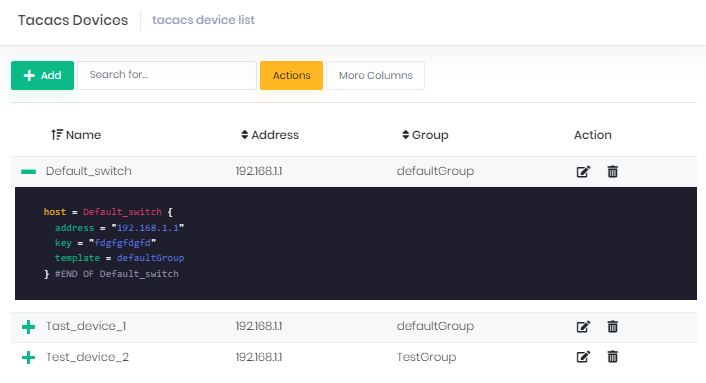Click the 192.168.1.1 address of Tast_device_1 row

point(259,326)
